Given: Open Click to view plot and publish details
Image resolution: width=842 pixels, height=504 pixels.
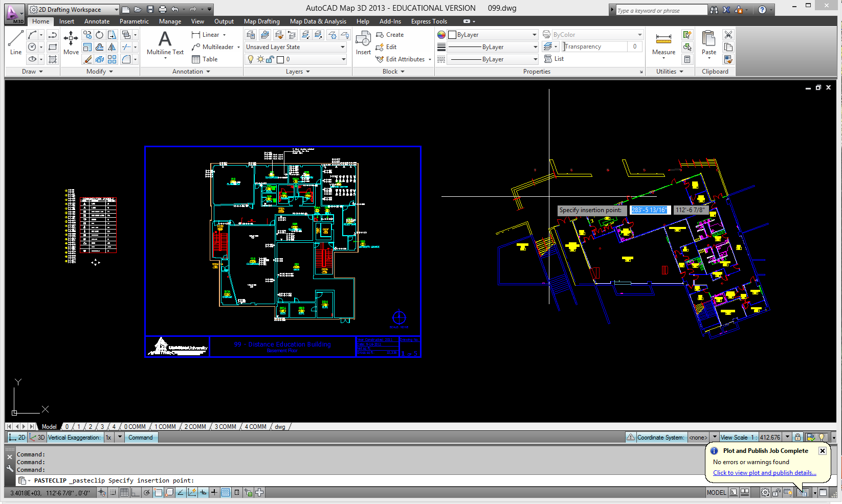Looking at the screenshot, I should (764, 472).
